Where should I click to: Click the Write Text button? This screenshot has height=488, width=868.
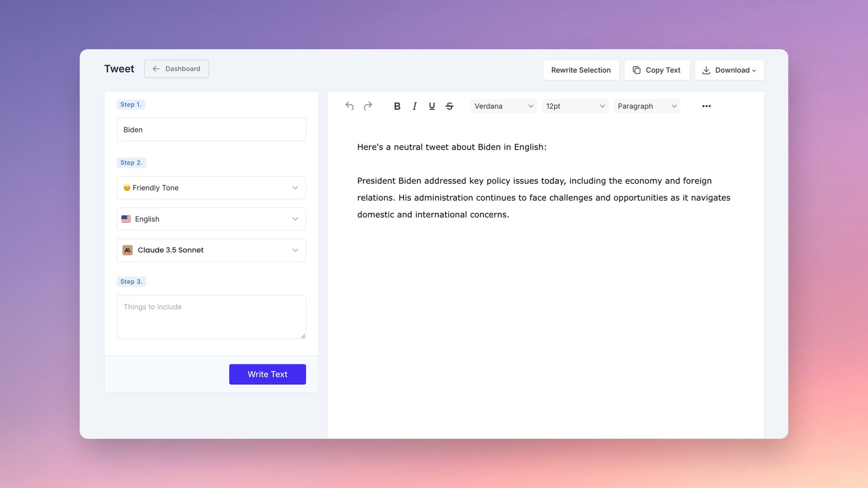pos(267,374)
